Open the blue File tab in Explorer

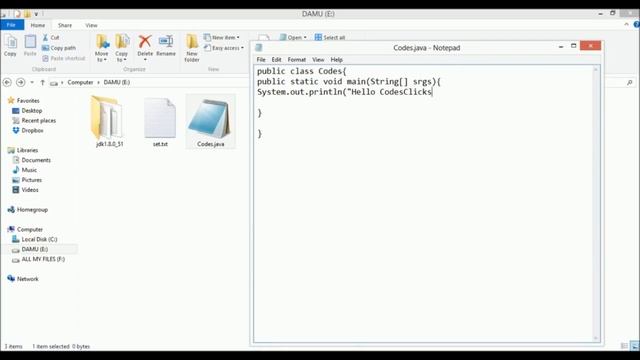12,25
